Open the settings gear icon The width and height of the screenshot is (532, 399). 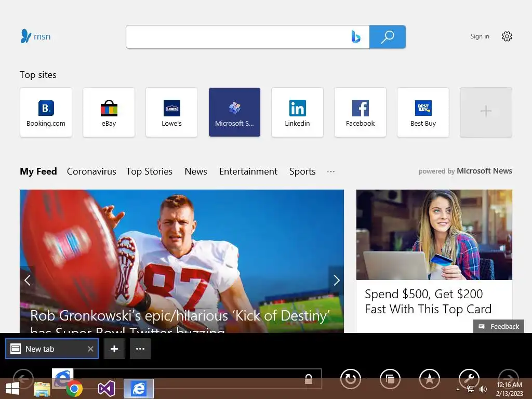point(507,36)
